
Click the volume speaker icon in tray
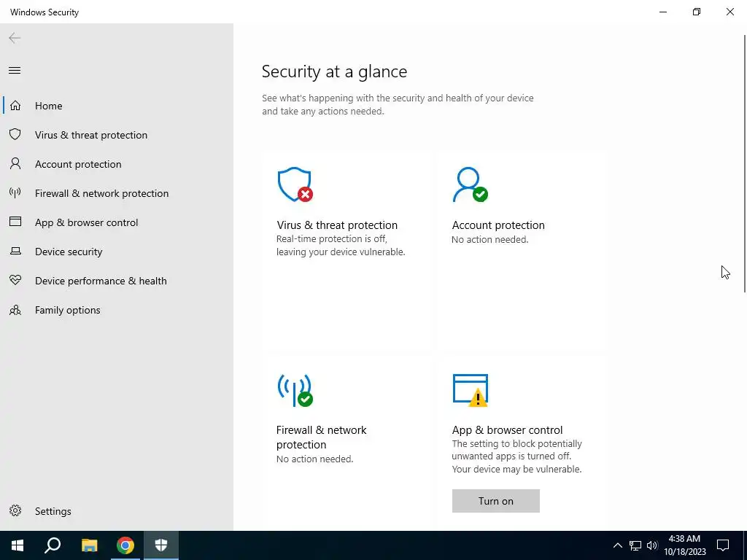pyautogui.click(x=652, y=545)
